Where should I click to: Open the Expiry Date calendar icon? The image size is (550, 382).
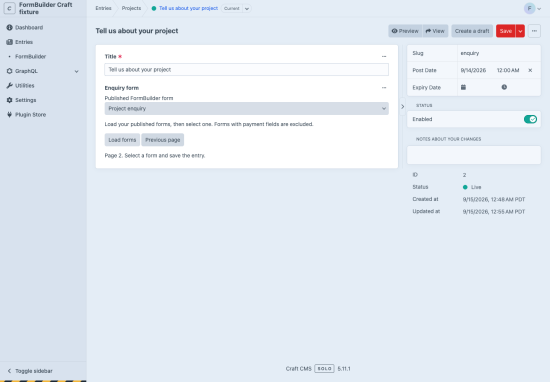[x=463, y=87]
